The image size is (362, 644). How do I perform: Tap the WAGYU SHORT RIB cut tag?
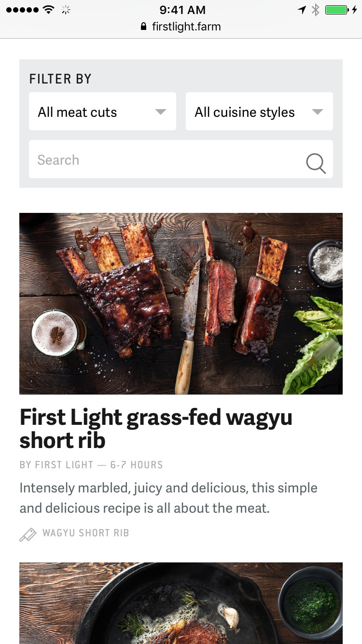tap(85, 533)
